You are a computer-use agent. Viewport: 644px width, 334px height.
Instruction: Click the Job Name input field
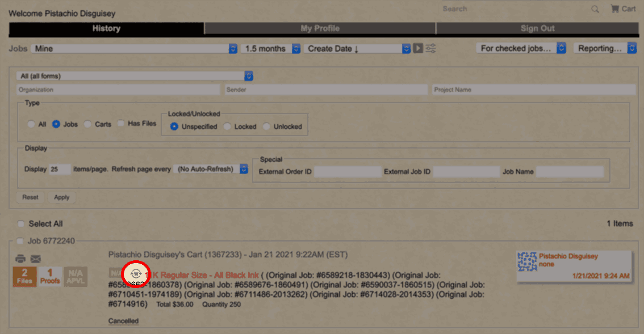pyautogui.click(x=570, y=171)
